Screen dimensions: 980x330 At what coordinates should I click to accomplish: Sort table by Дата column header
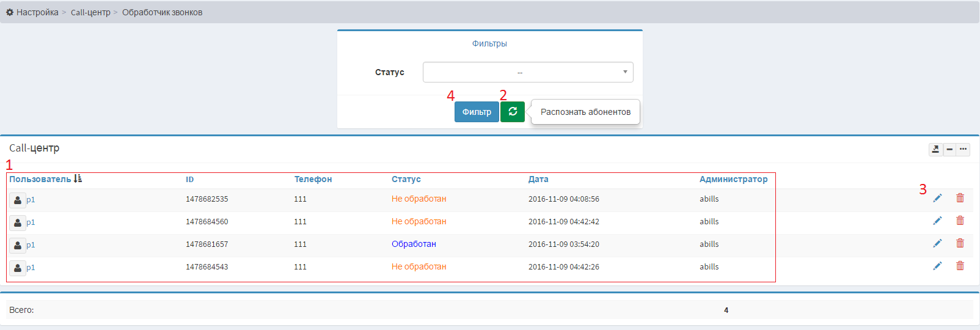[538, 179]
